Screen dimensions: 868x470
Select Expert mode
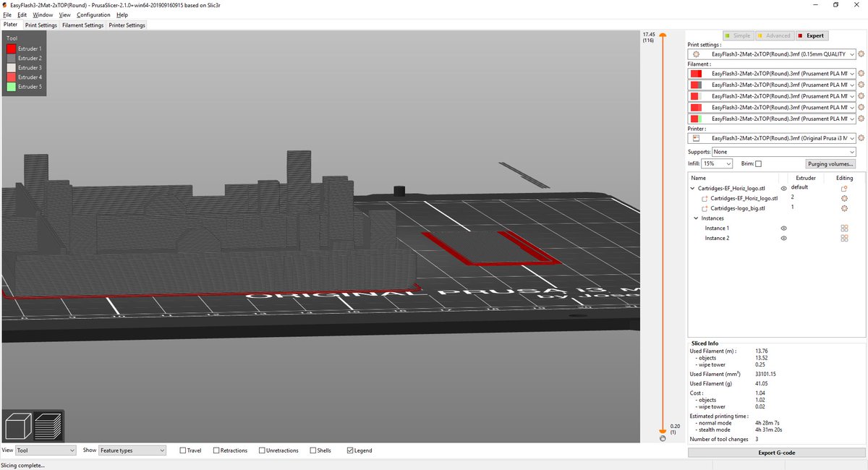pos(811,35)
